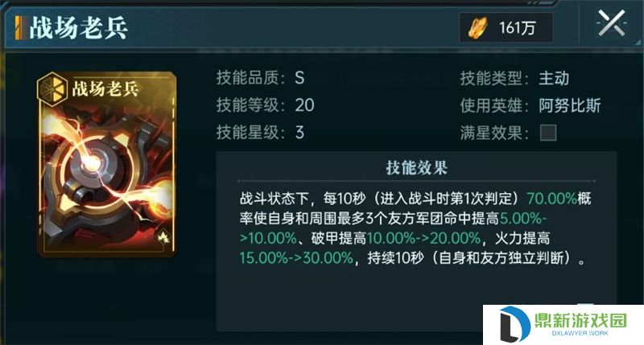Open the hero 阿努比斯 link
Screen dimensions: 644x345
point(570,105)
